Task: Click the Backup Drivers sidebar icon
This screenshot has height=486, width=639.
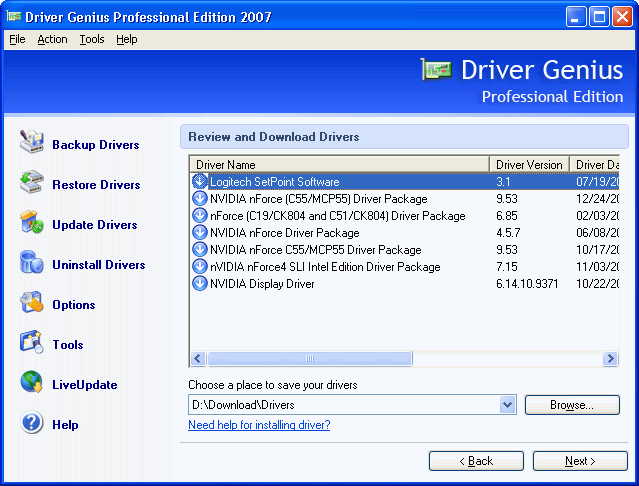Action: 32,144
